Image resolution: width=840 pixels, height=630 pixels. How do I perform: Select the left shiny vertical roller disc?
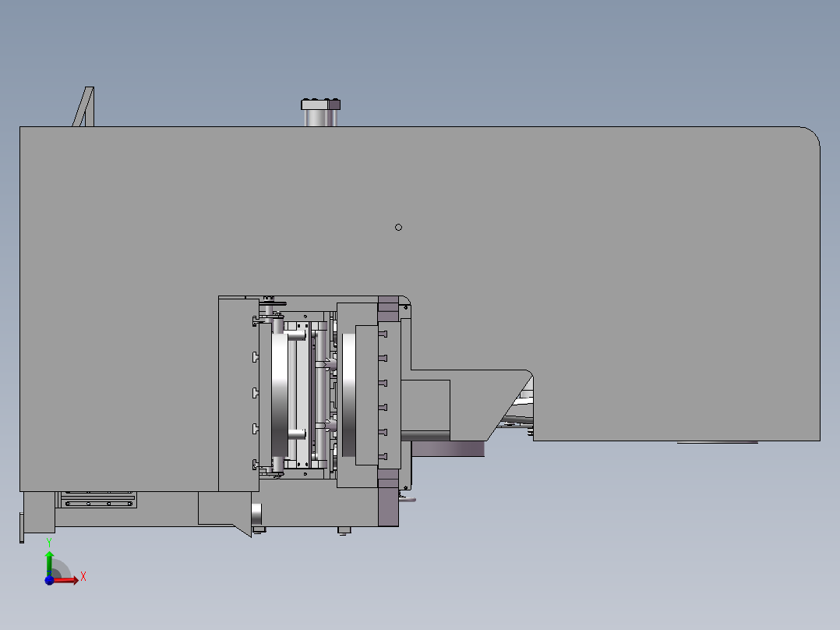[x=279, y=395]
